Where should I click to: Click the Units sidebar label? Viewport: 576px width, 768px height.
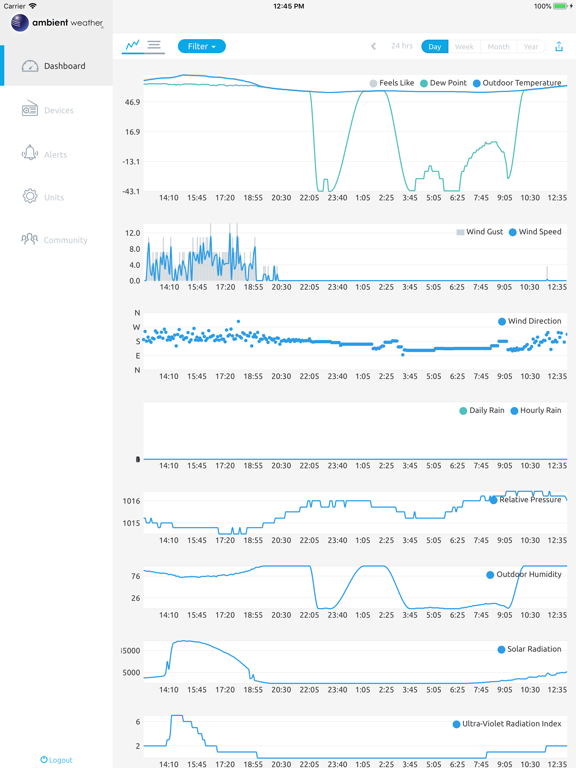(x=54, y=197)
